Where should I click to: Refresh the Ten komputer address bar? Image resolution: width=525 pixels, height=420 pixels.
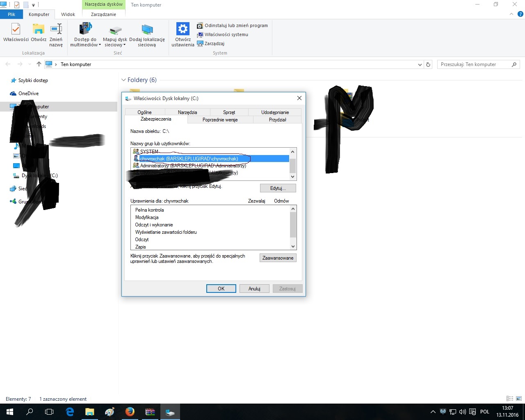pos(428,64)
